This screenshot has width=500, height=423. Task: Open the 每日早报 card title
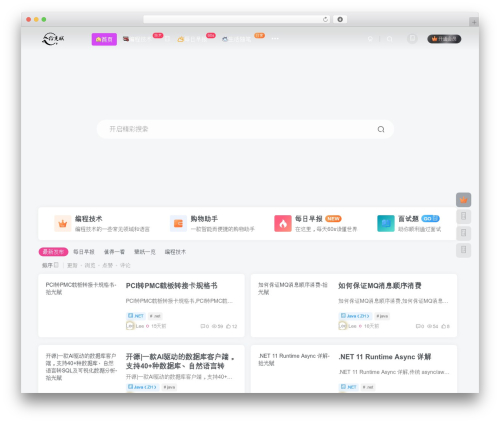309,219
